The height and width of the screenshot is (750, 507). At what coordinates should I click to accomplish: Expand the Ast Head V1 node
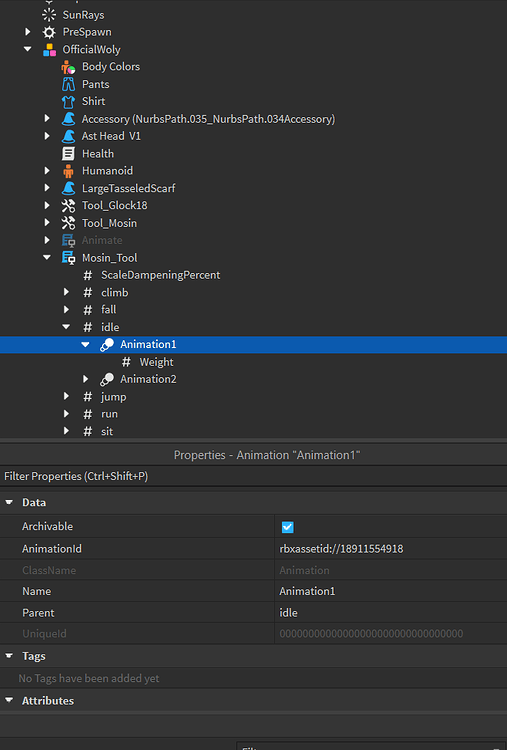[x=47, y=136]
